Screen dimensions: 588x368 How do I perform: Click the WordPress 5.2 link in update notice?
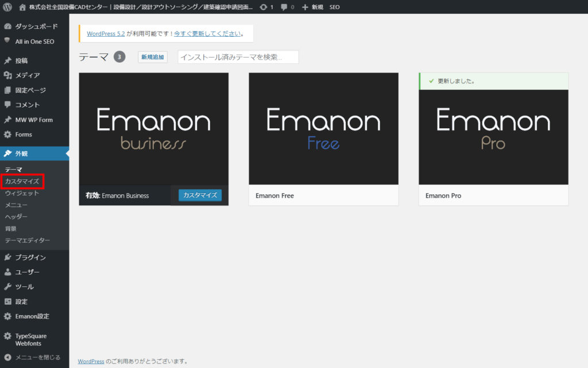coord(106,34)
